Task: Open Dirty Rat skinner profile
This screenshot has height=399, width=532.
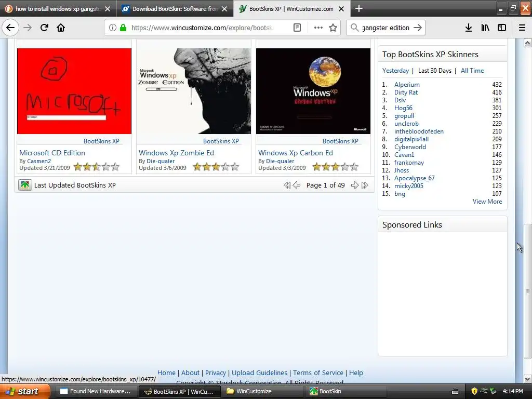Action: pyautogui.click(x=406, y=92)
